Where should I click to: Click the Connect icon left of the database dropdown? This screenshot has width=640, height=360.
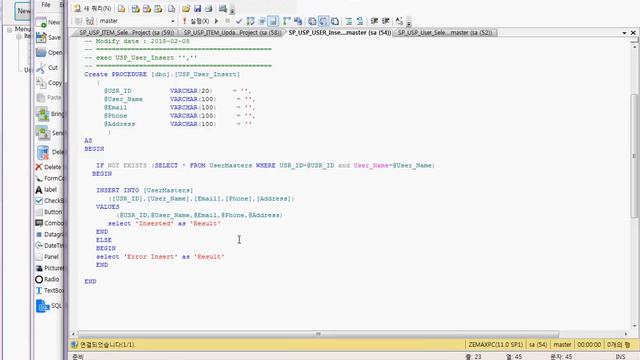[x=79, y=21]
